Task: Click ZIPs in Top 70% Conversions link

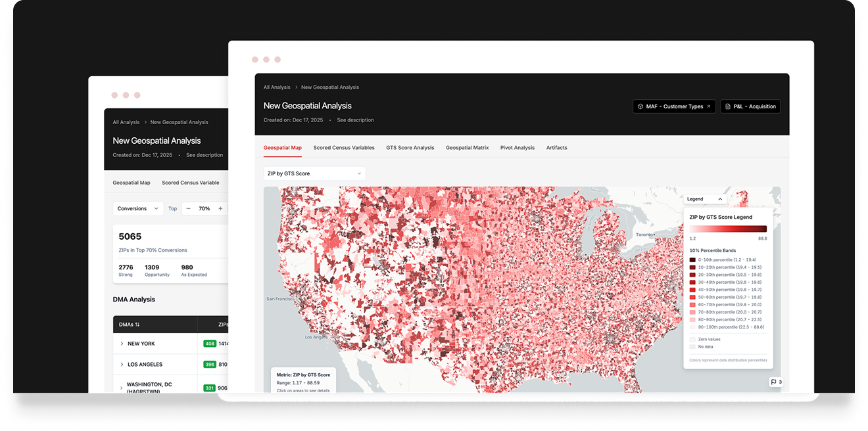Action: coord(153,250)
